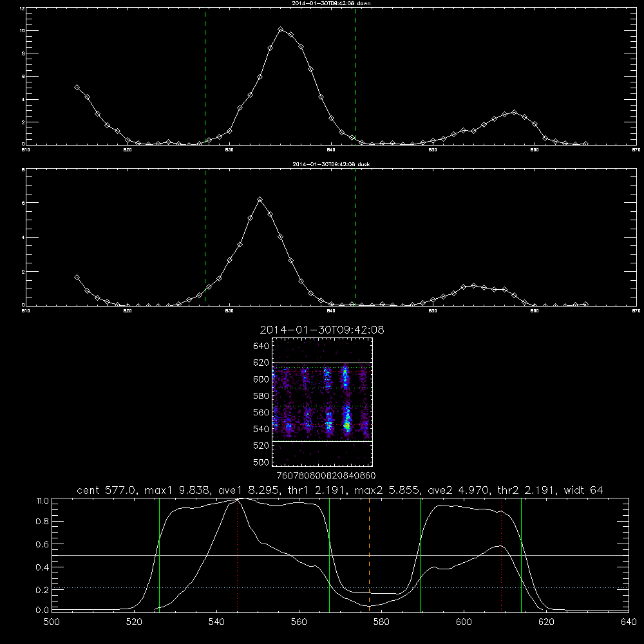This screenshot has height=644, width=644.
Task: Click the highest diamond marker in dawn plot
Action: (x=281, y=30)
